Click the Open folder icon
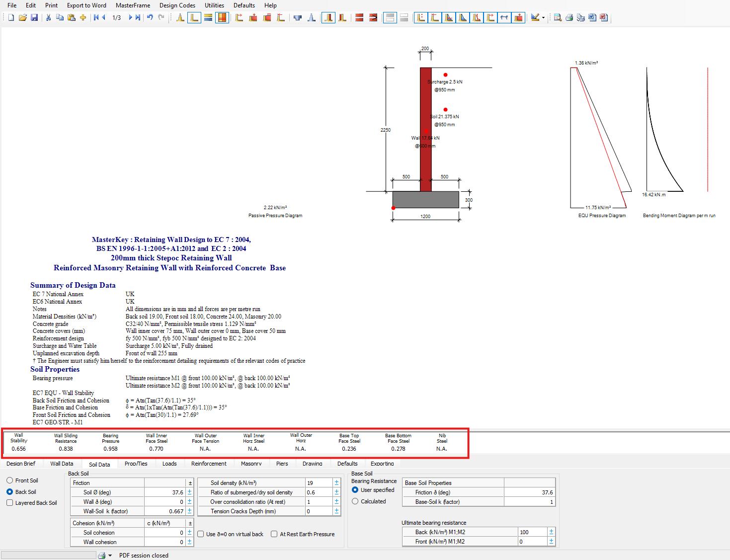The height and width of the screenshot is (560, 730). click(22, 18)
